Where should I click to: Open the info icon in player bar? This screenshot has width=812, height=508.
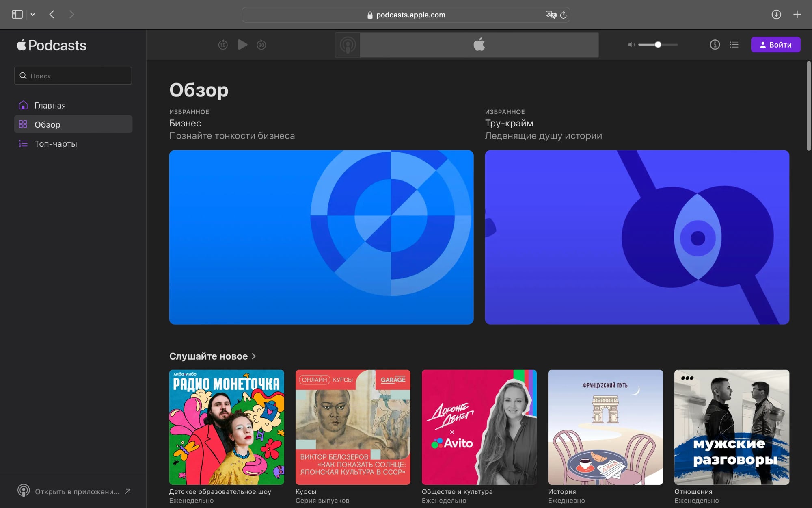click(x=715, y=45)
